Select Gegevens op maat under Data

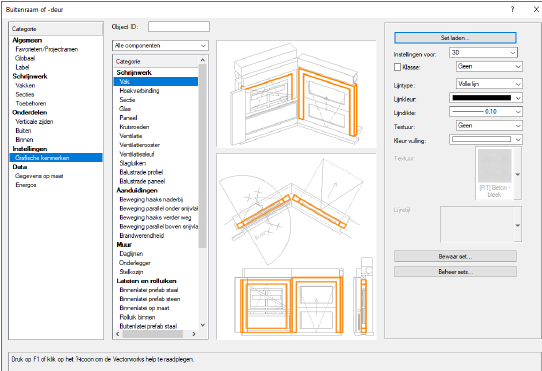pos(39,176)
